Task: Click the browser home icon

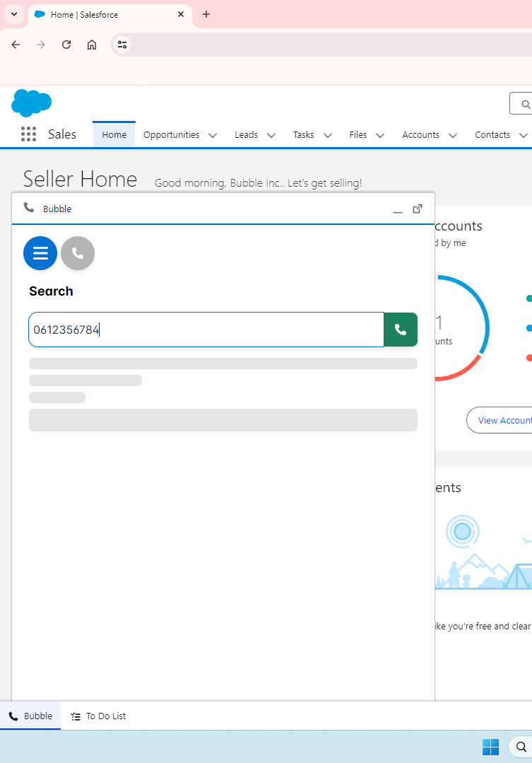Action: tap(92, 45)
